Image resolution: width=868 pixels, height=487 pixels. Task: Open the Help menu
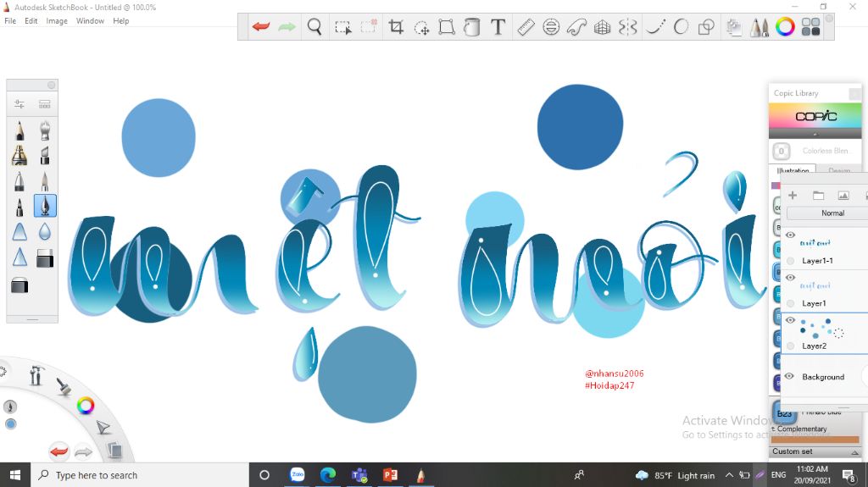(x=120, y=21)
